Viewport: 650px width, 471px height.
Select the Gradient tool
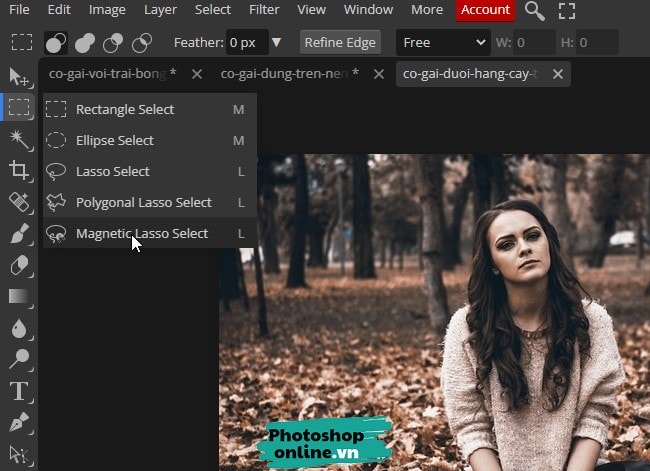coord(18,296)
